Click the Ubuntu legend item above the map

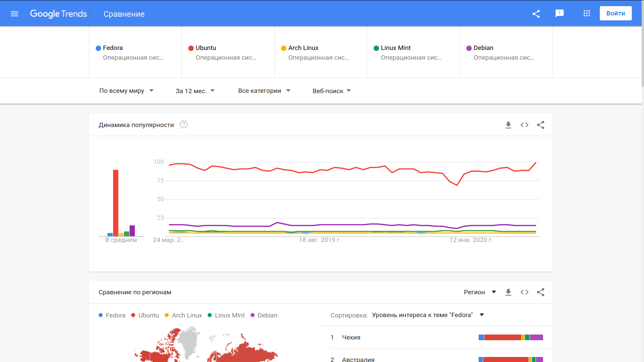[145, 315]
